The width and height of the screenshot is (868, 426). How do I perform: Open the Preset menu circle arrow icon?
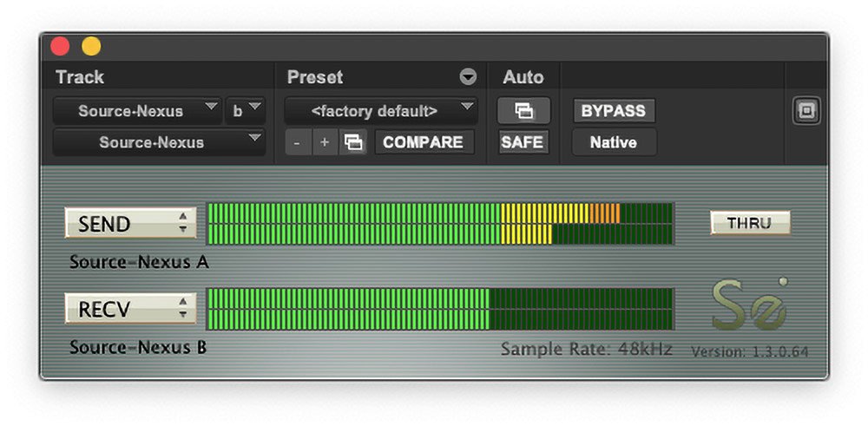click(x=469, y=77)
